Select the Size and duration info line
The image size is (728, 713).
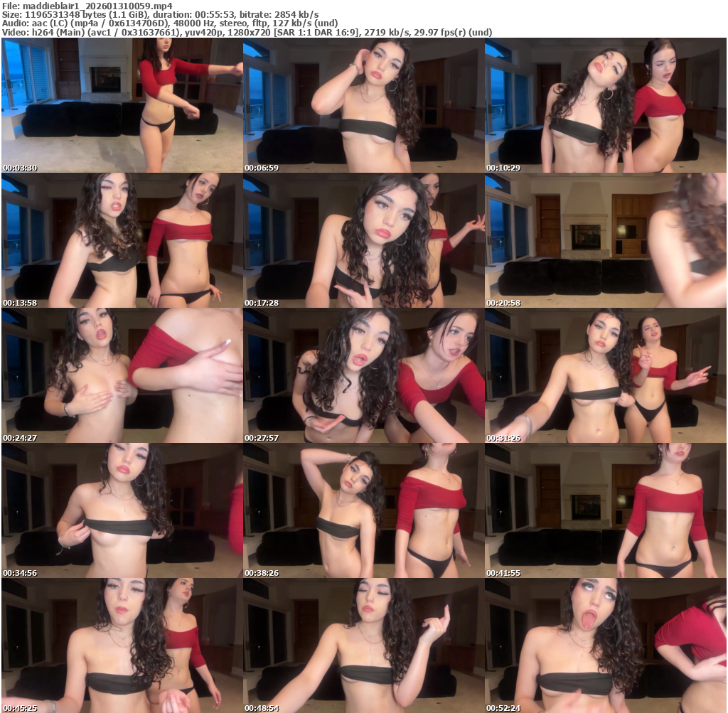(161, 14)
